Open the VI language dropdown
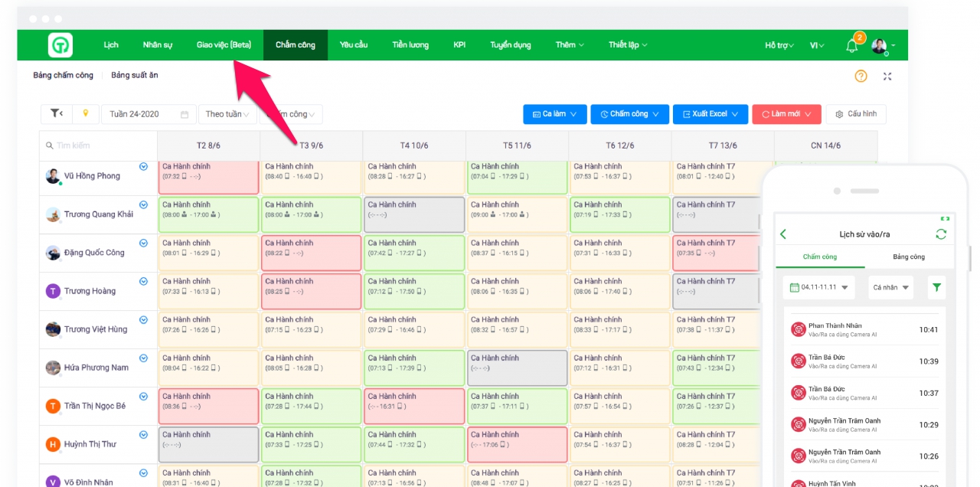 click(x=817, y=46)
